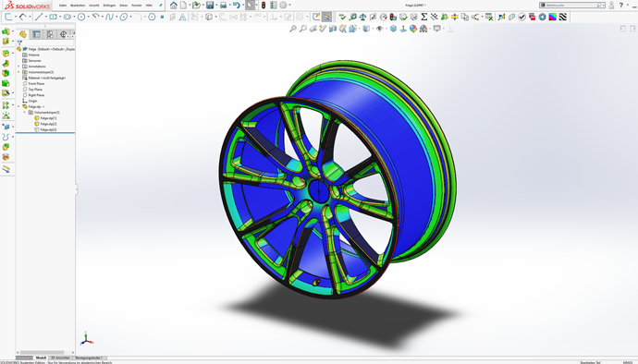638x364 pixels.
Task: Expand the Annotations tree node
Action: (18, 67)
